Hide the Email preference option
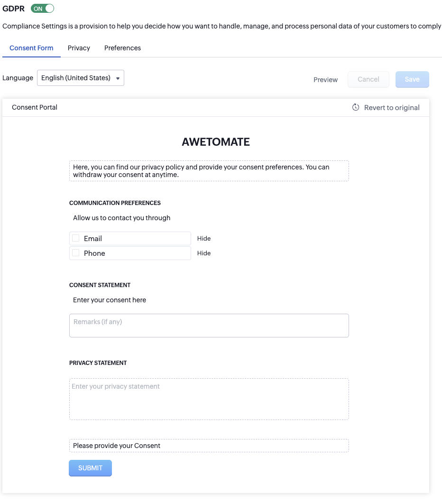Viewport: 442px width, 504px height. pos(204,239)
